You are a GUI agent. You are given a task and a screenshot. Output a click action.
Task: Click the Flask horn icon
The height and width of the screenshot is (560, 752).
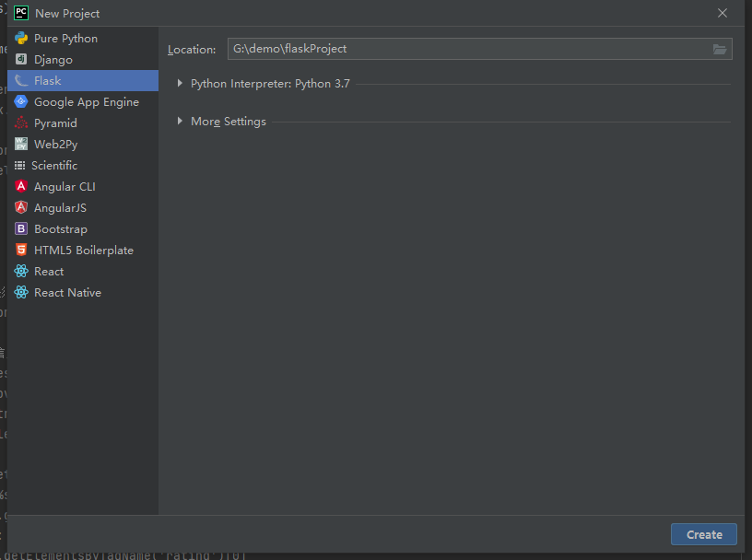(21, 80)
